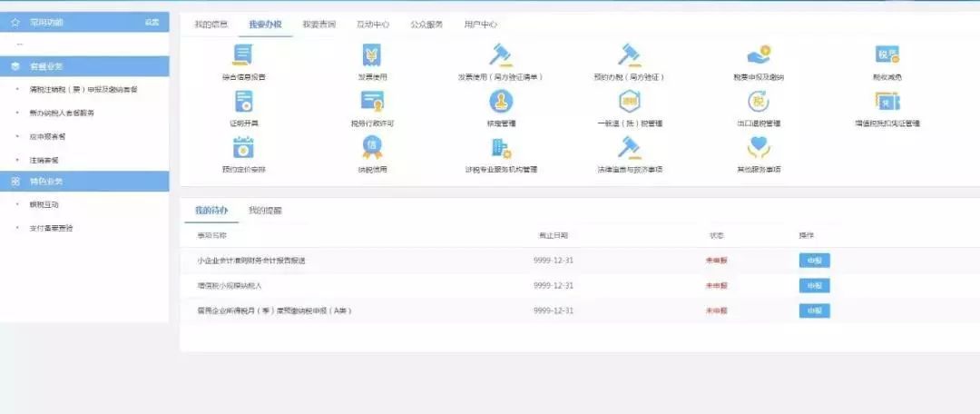Open the 证明开具 icon
Viewport: 980px width, 414px height.
[x=244, y=102]
